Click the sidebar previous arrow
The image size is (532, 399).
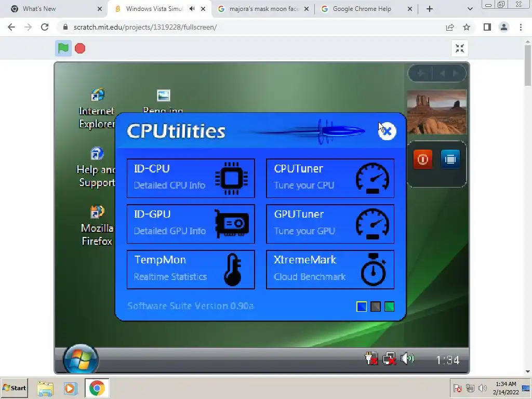(442, 74)
